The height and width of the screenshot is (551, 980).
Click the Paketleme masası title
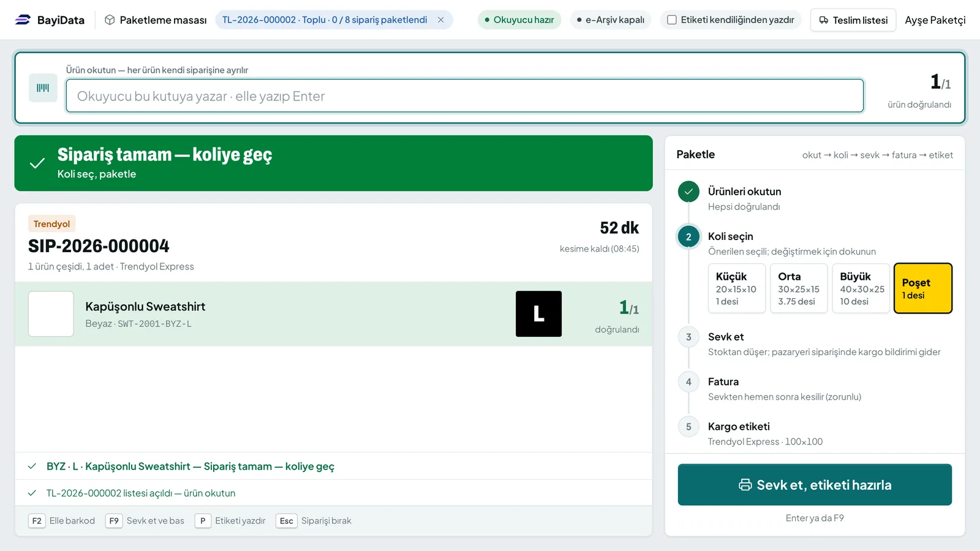click(x=163, y=20)
